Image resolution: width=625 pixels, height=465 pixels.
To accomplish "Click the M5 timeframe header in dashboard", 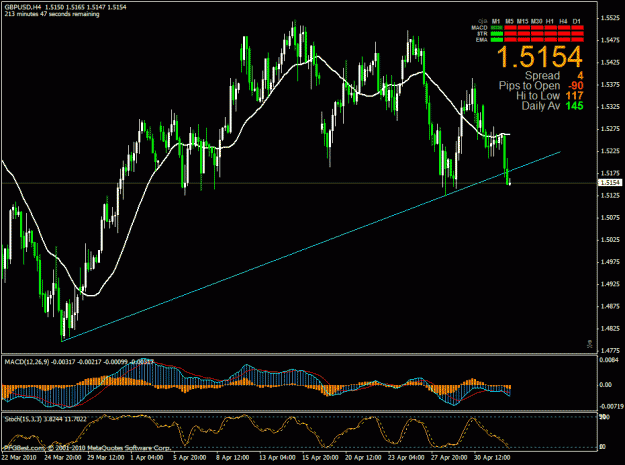I will [x=509, y=21].
